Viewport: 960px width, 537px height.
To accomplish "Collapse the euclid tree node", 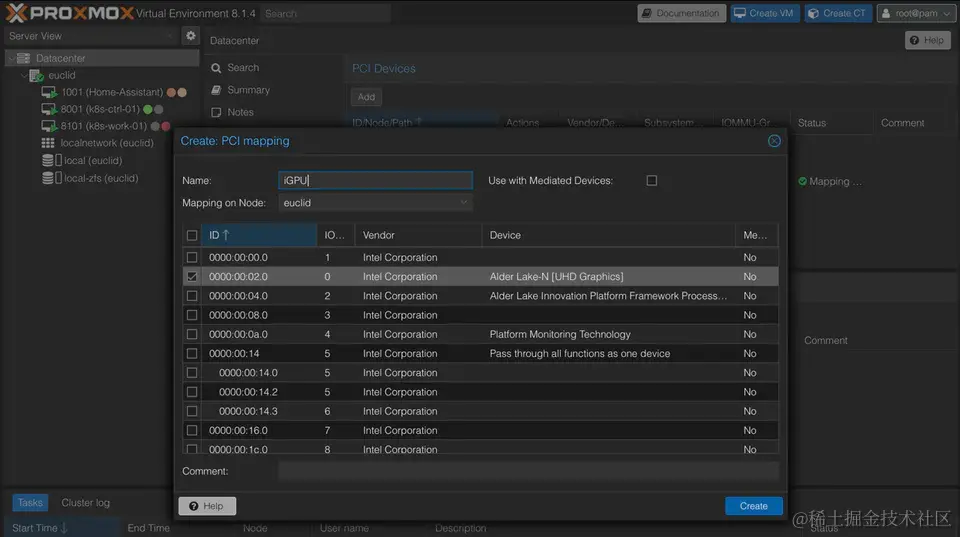I will [x=24, y=75].
